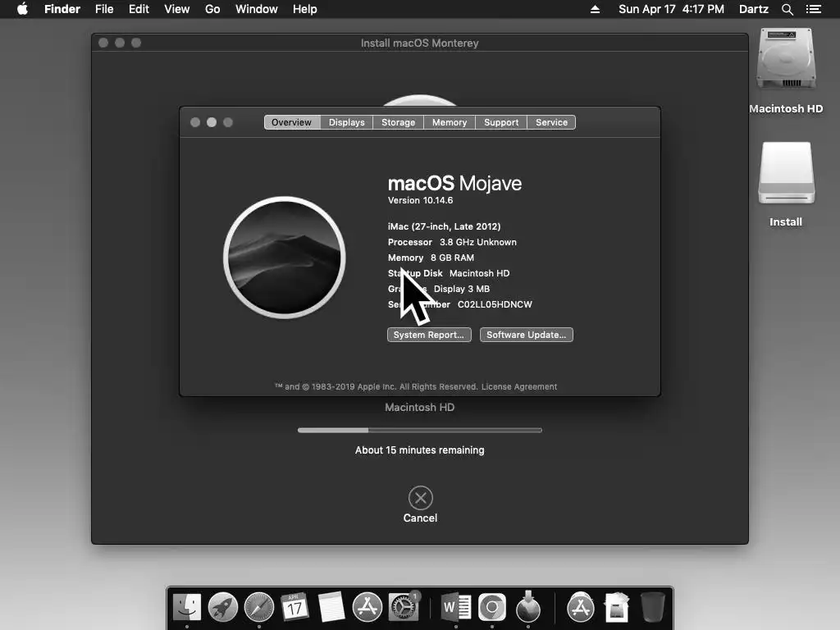Open Calendar icon showing 17
This screenshot has width=840, height=630.
coord(294,608)
